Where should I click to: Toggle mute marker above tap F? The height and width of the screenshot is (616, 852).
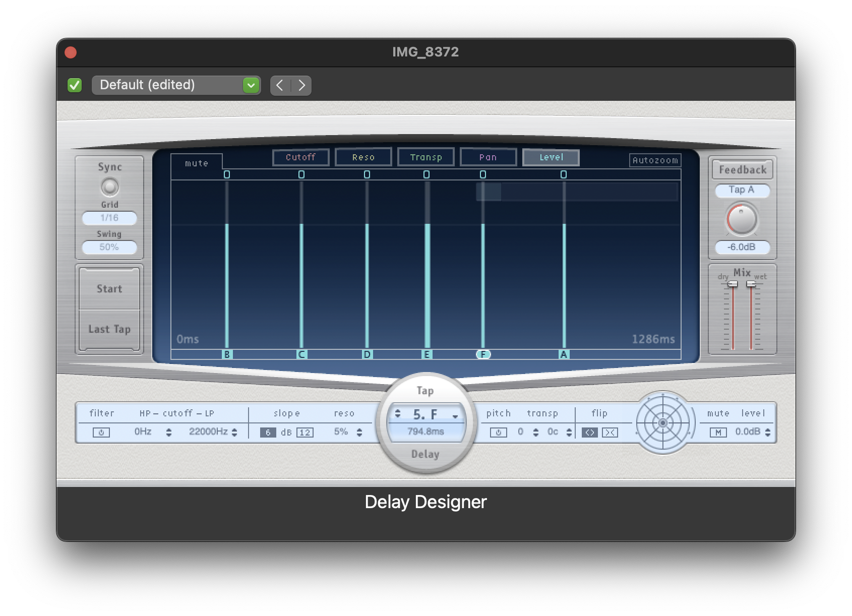coord(483,174)
